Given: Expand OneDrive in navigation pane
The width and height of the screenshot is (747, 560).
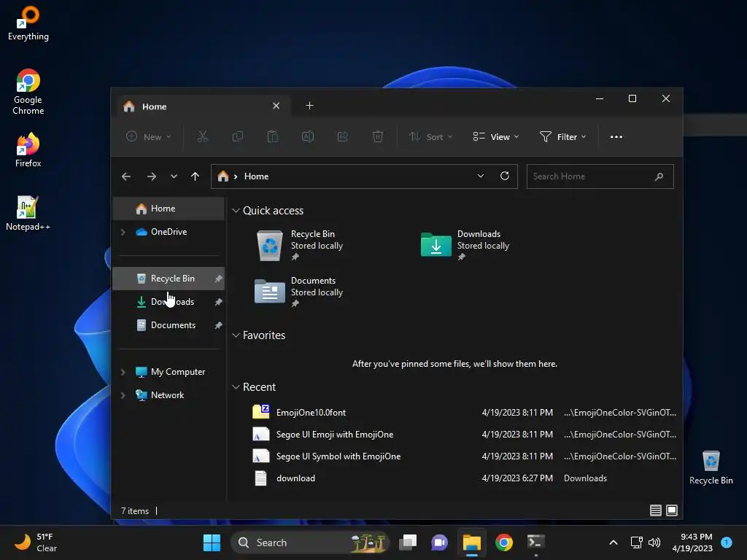Looking at the screenshot, I should [x=123, y=232].
